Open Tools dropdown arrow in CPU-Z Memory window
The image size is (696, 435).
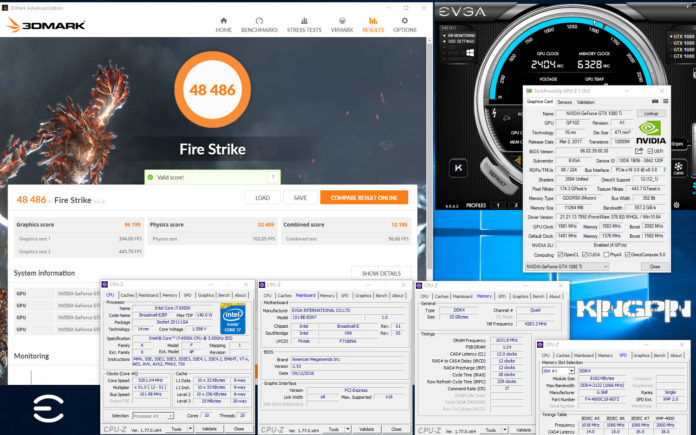click(x=504, y=430)
